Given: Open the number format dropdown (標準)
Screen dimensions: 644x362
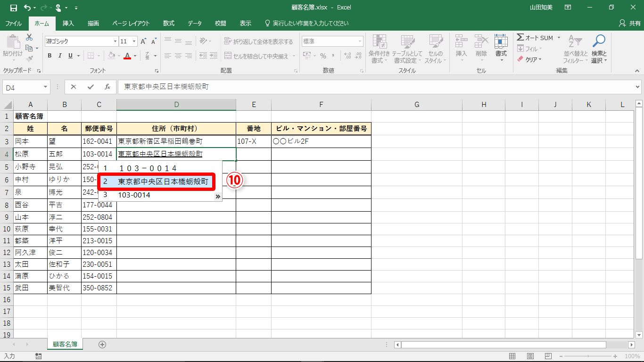Looking at the screenshot, I should [360, 41].
